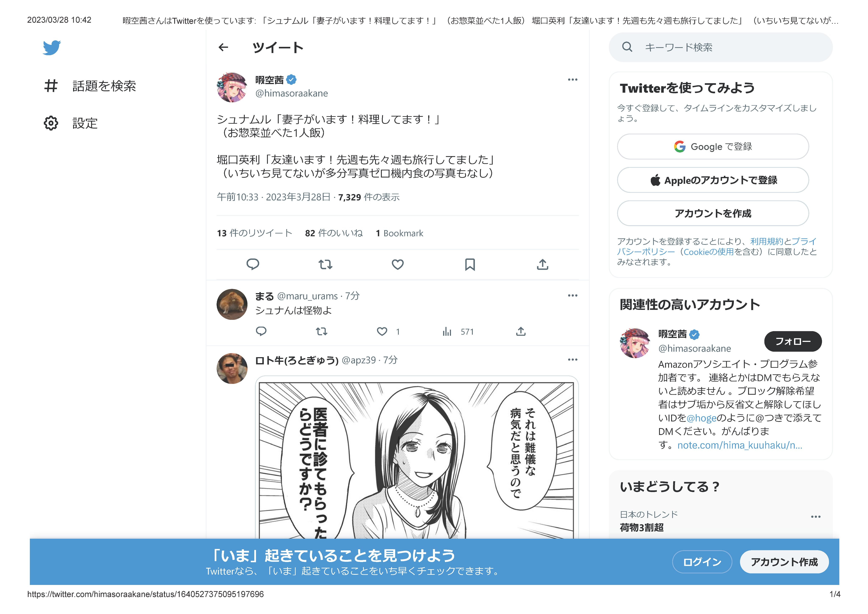The width and height of the screenshot is (868, 614).
Task: Open three-dot menu on まる's reply
Action: tap(572, 295)
